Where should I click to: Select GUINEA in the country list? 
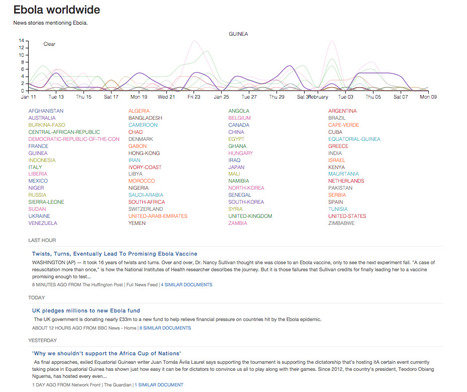pos(38,153)
